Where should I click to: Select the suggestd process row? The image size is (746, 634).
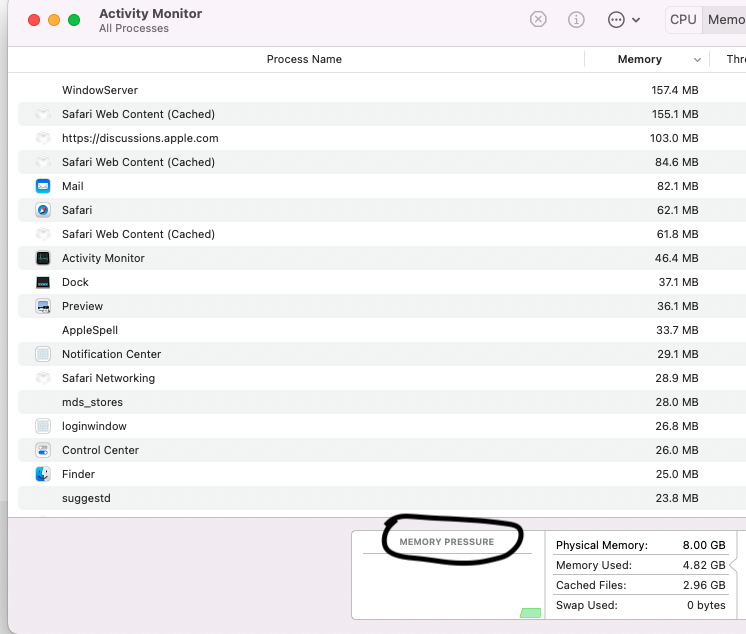382,498
